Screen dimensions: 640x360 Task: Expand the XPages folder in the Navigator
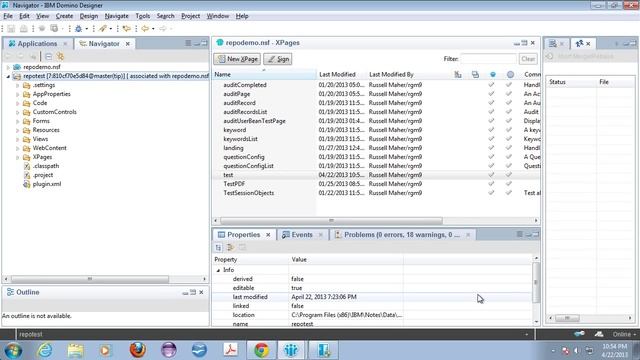(x=18, y=157)
